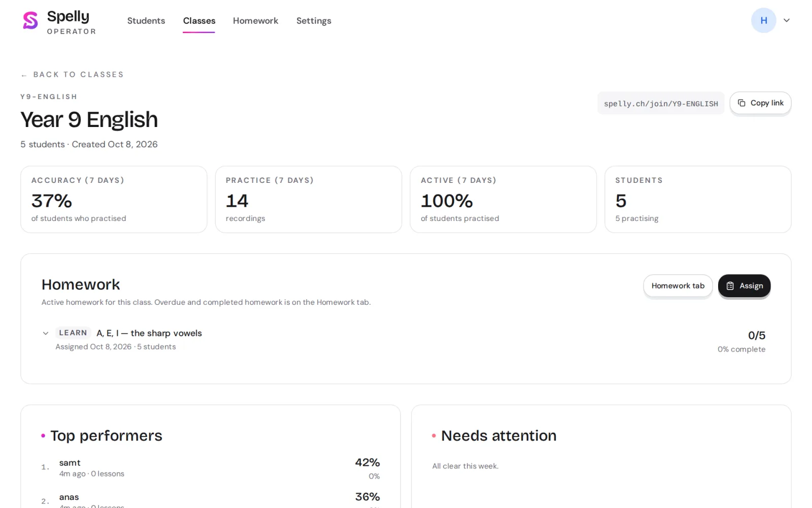This screenshot has height=508, width=812.
Task: Click the LEARN badge on homework
Action: pyautogui.click(x=73, y=333)
